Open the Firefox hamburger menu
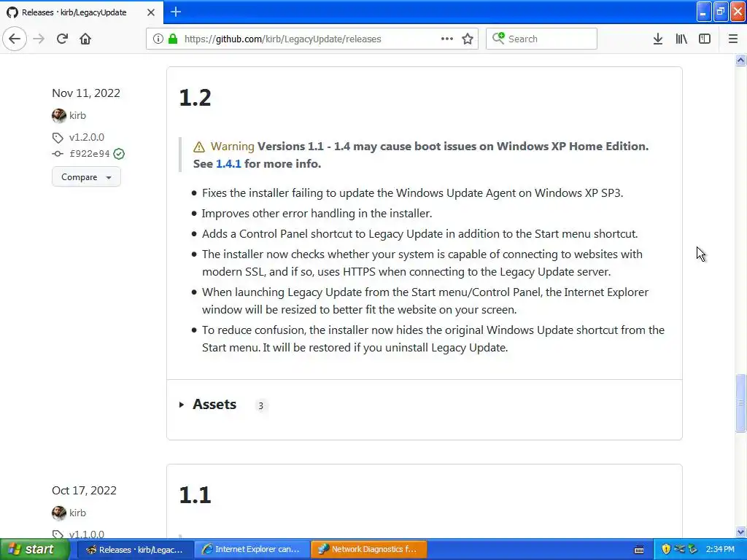 (x=732, y=39)
